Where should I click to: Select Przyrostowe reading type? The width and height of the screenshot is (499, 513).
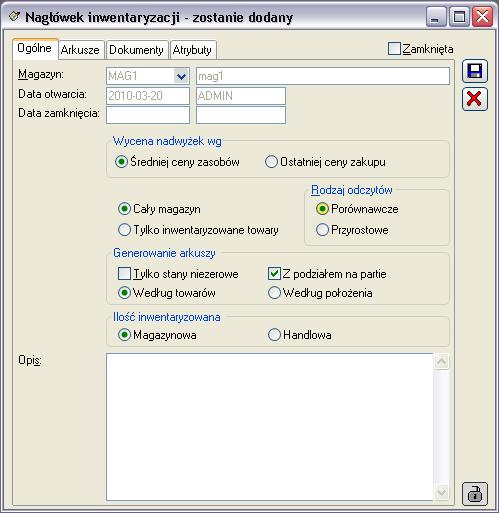[x=322, y=230]
